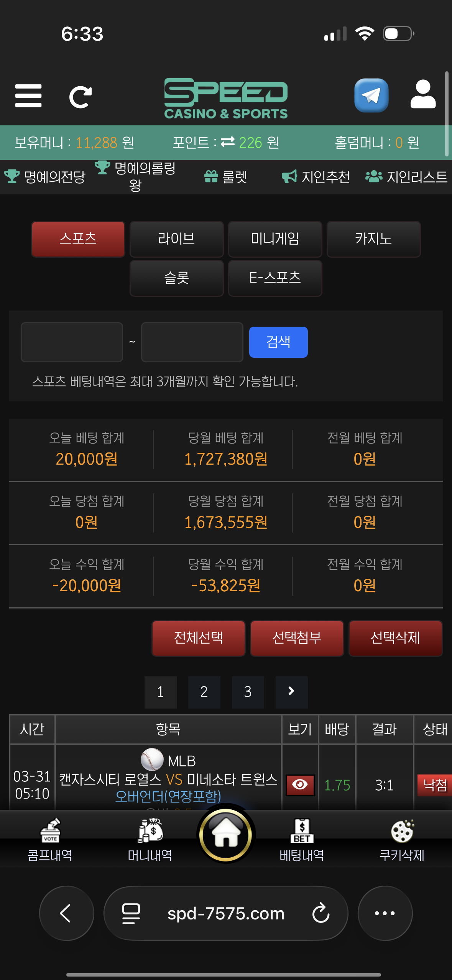This screenshot has width=452, height=980.
Task: Open the browser page menu icon left of URL
Action: pos(131,913)
